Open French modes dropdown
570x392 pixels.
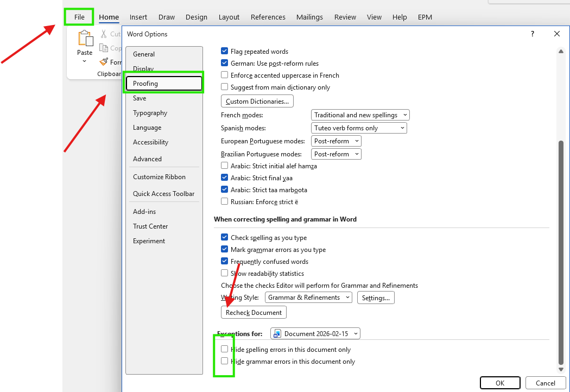(x=360, y=115)
